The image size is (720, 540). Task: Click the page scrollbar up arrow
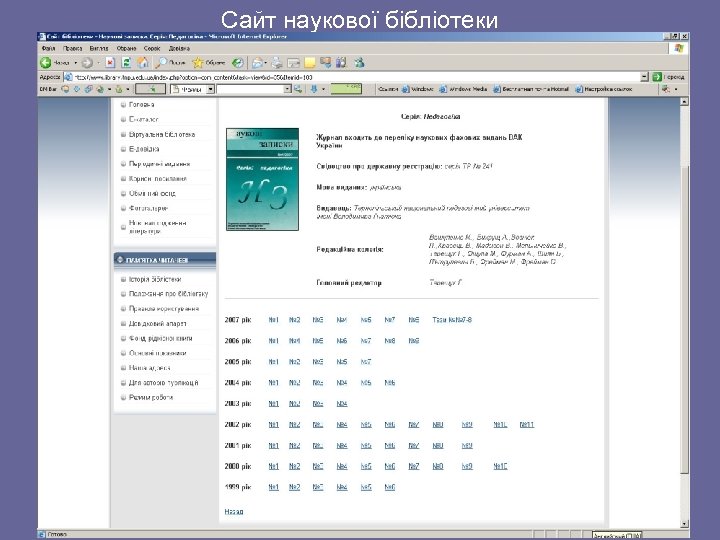click(684, 101)
